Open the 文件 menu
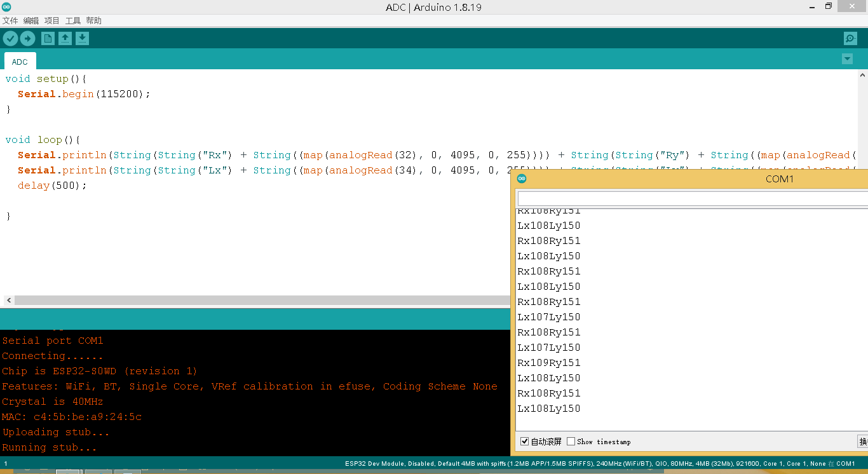The height and width of the screenshot is (474, 868). pos(10,21)
